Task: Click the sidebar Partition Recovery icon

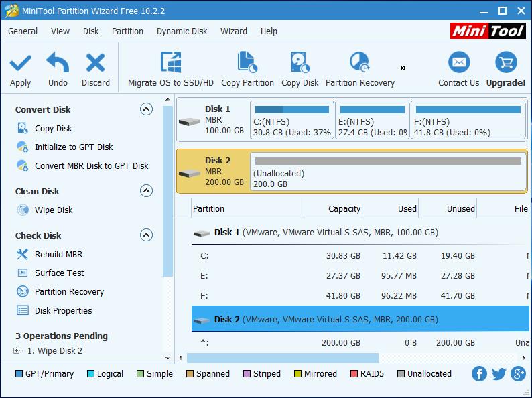Action: click(23, 291)
